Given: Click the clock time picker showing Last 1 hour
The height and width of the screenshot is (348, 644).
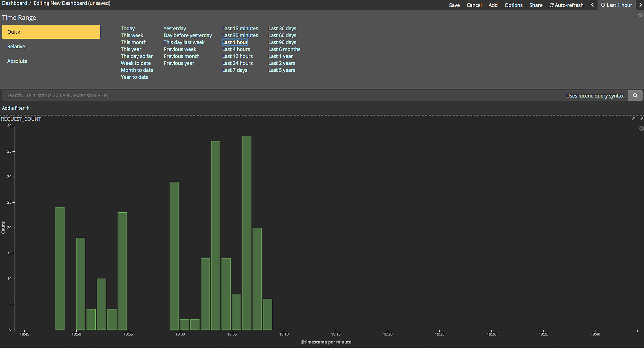Looking at the screenshot, I should click(616, 5).
